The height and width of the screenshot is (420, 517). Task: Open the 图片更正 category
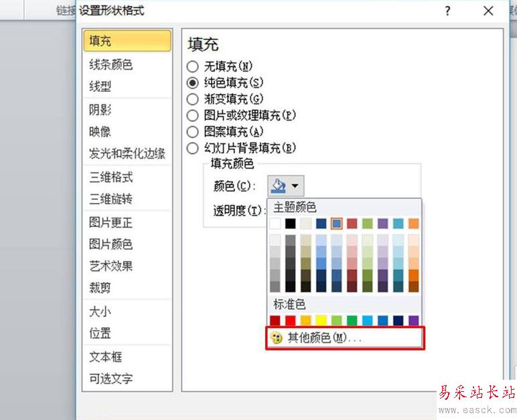click(x=127, y=222)
